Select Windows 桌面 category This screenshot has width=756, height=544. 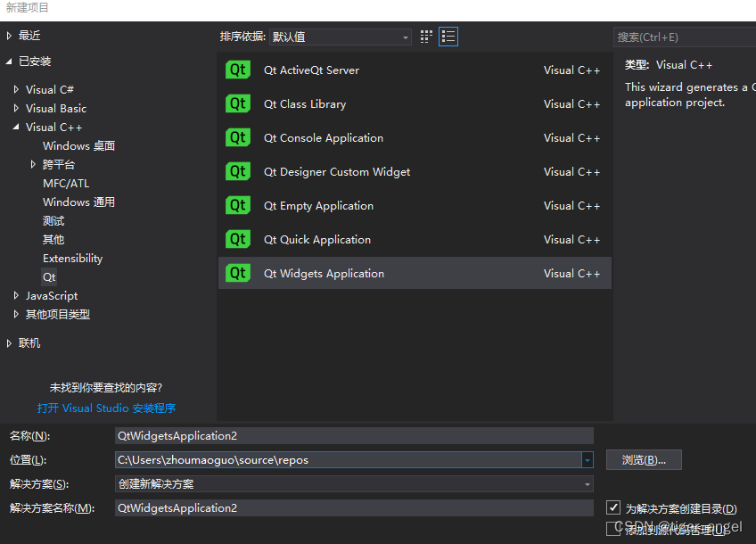click(x=78, y=145)
